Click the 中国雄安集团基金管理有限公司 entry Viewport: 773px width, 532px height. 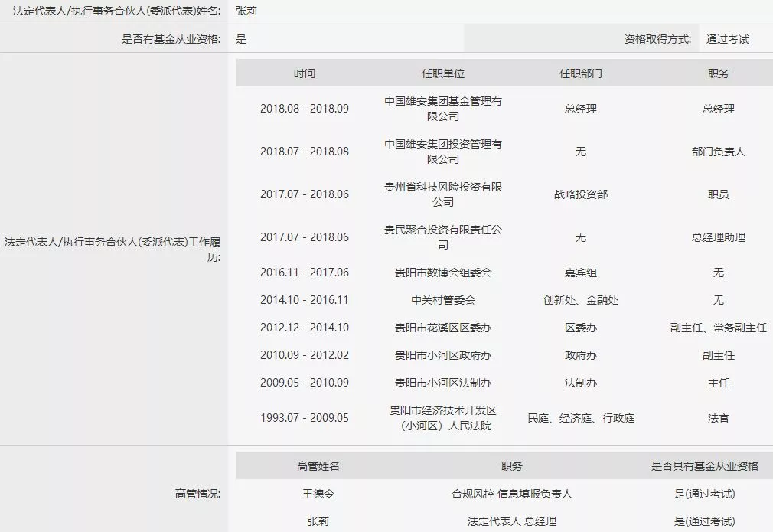click(x=442, y=109)
